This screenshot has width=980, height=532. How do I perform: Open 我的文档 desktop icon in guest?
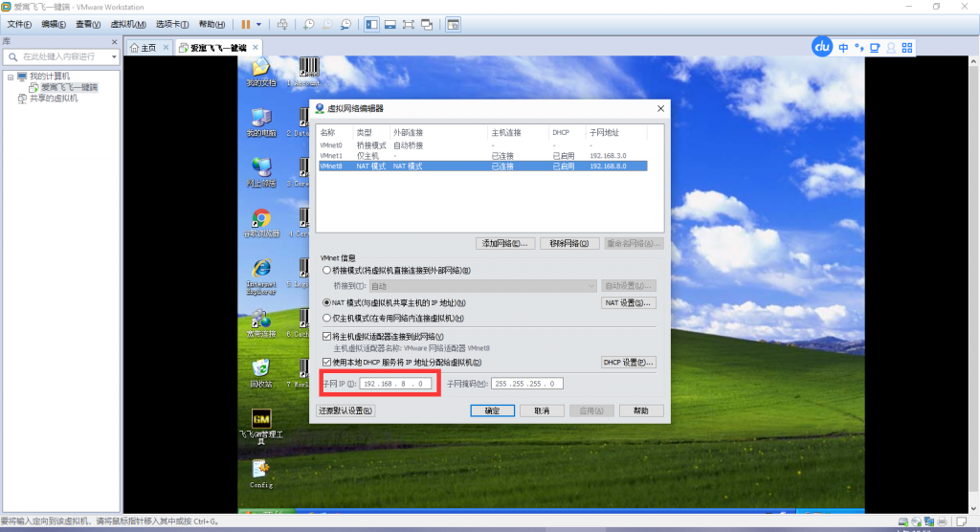[260, 72]
